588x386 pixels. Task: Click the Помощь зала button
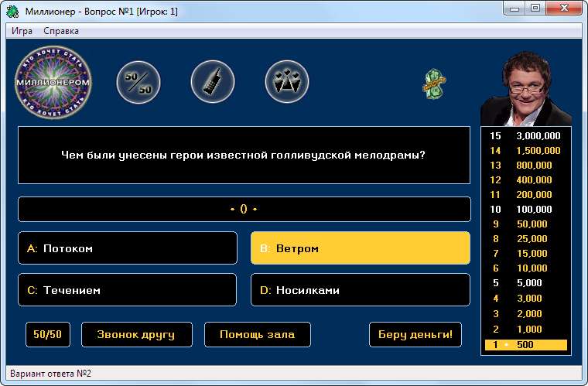click(x=257, y=334)
